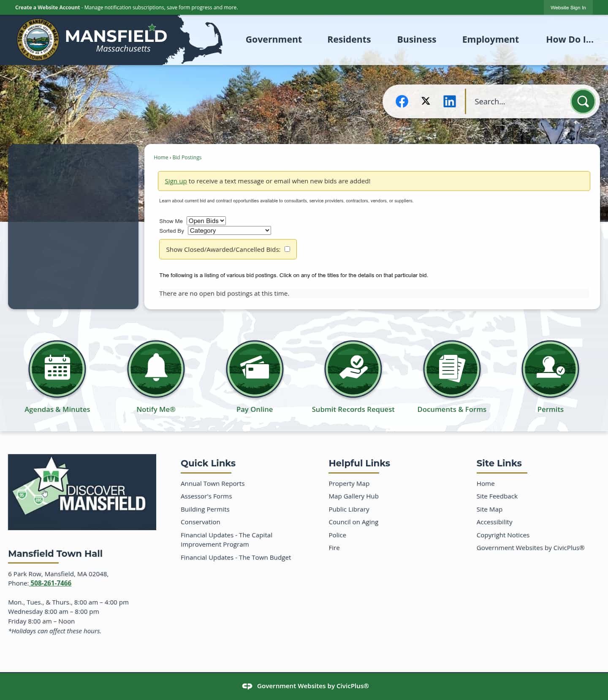Click the Website Sign In button
The width and height of the screenshot is (608, 700).
(568, 8)
